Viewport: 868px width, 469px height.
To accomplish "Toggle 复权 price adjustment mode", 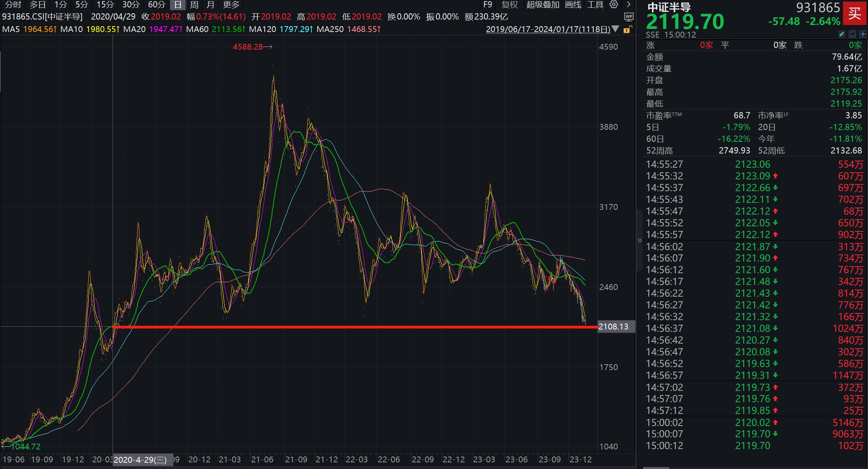I will pos(509,5).
